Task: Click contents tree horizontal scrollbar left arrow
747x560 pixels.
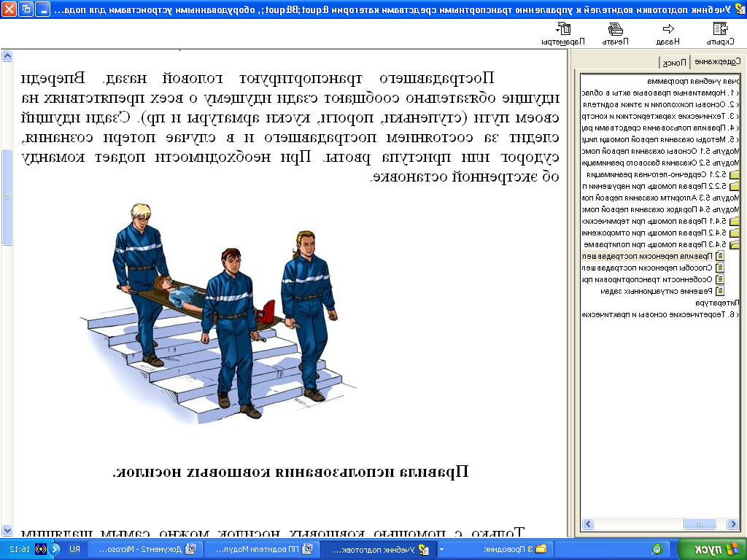Action: tap(588, 524)
